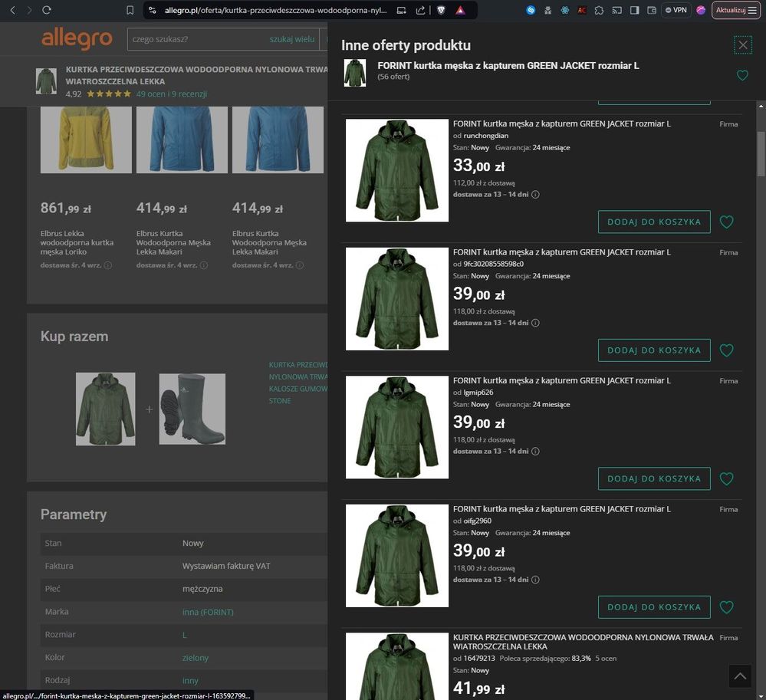Viewport: 766px width, 700px height.
Task: Focus the czego szukasz search field
Action: [198, 39]
